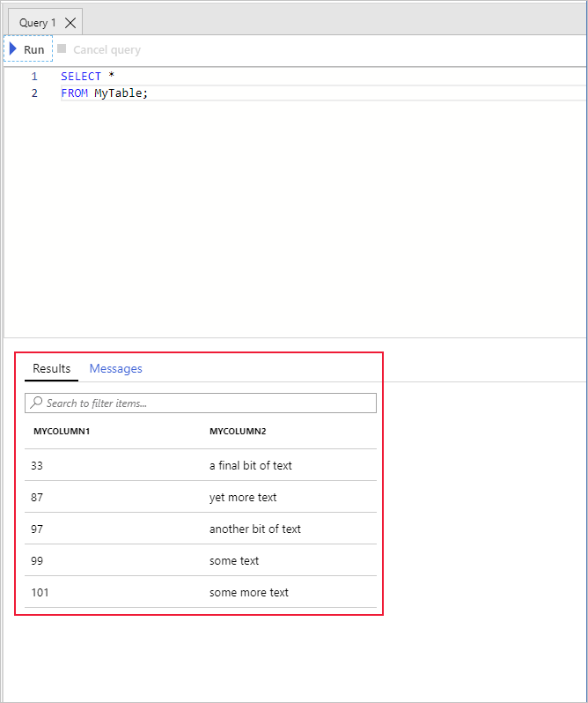Click line number 2 in editor gutter
588x703 pixels.
tap(34, 93)
